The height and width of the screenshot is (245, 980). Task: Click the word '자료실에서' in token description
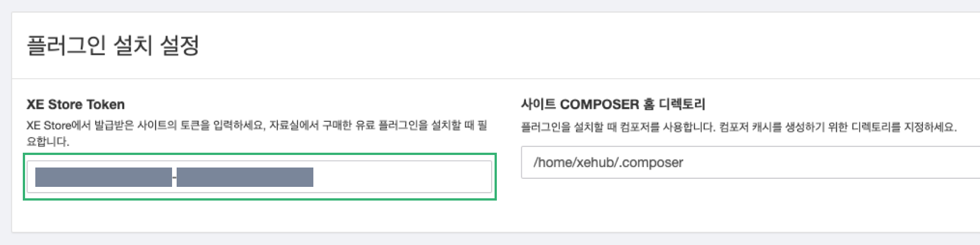pos(293,125)
